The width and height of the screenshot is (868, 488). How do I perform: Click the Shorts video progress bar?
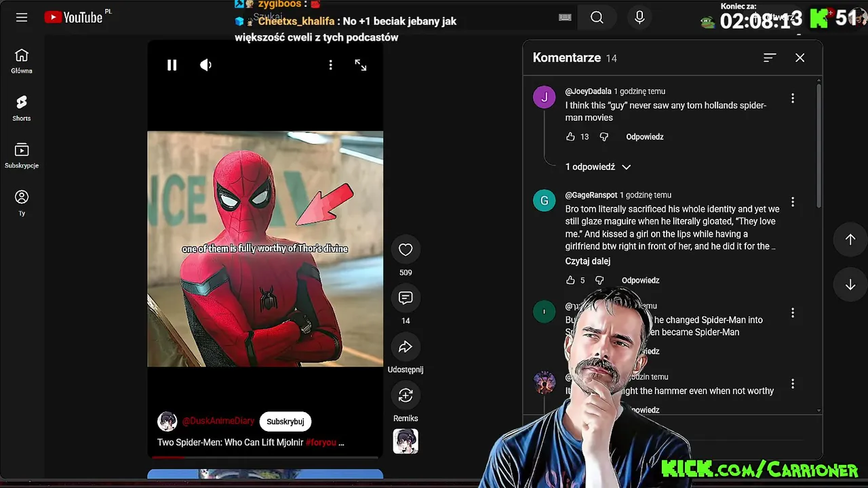coord(265,457)
